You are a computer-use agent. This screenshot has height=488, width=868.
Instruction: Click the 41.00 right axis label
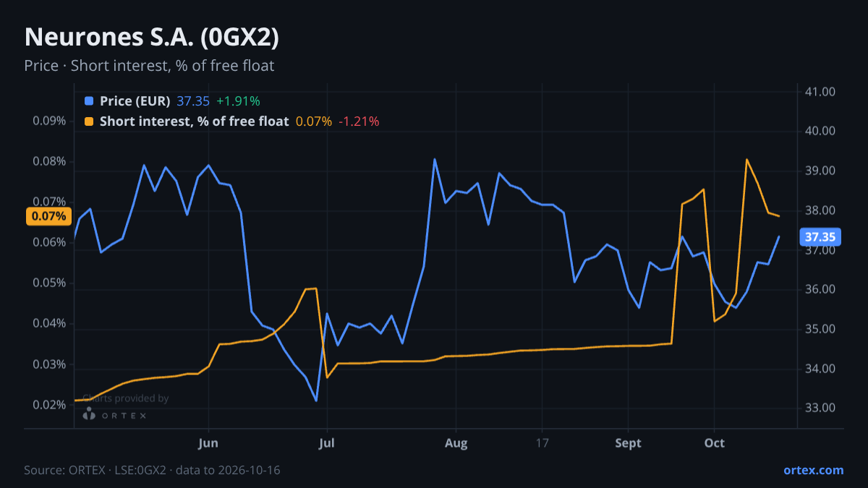tap(820, 92)
